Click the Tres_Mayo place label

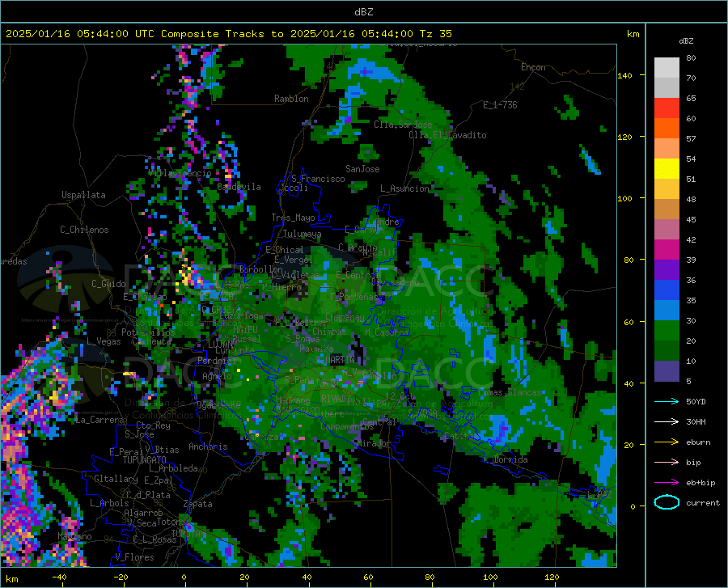(x=293, y=218)
